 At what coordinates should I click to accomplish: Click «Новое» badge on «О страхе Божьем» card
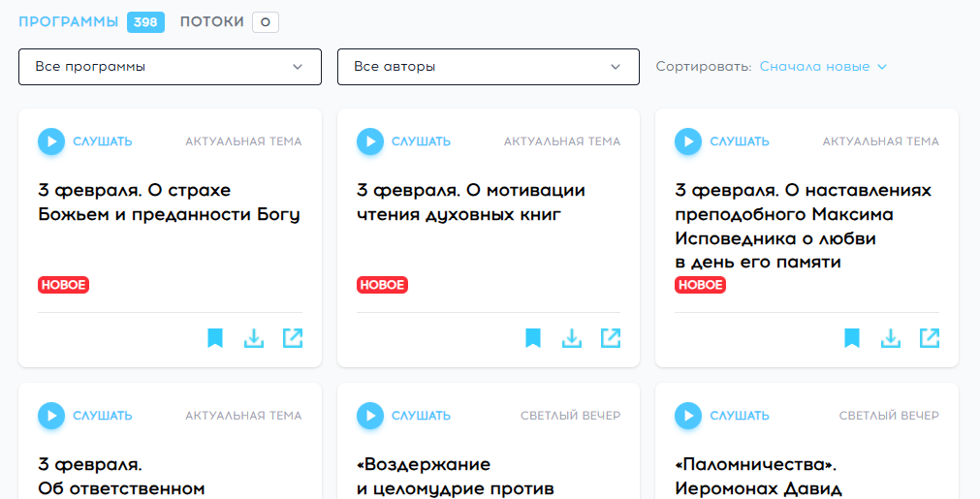[63, 285]
